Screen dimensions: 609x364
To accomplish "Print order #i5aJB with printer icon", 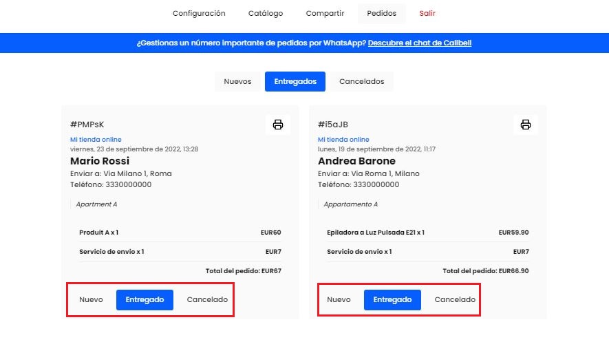I will click(x=526, y=125).
